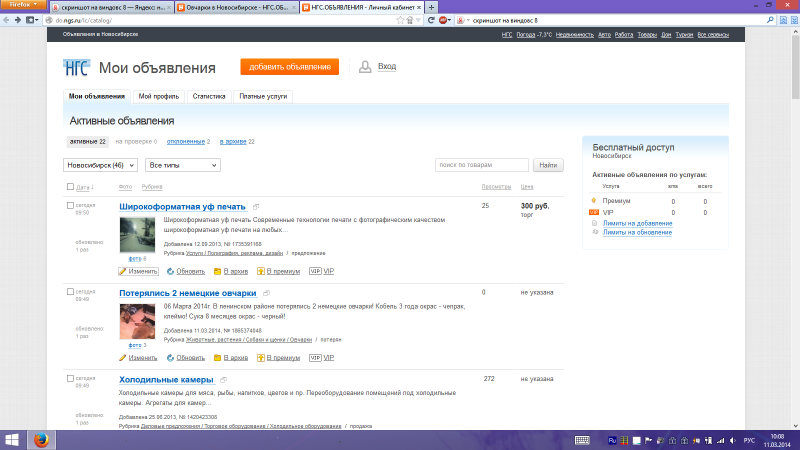Tick the select-all checkbox next to Дата
Viewport: 800px width, 450px height.
click(x=70, y=187)
